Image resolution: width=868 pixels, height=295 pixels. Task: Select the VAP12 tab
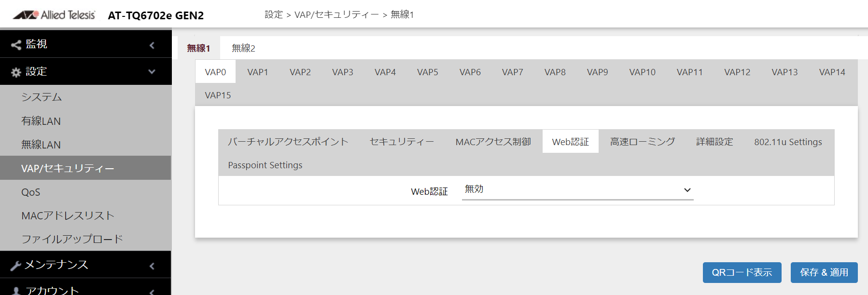[737, 72]
